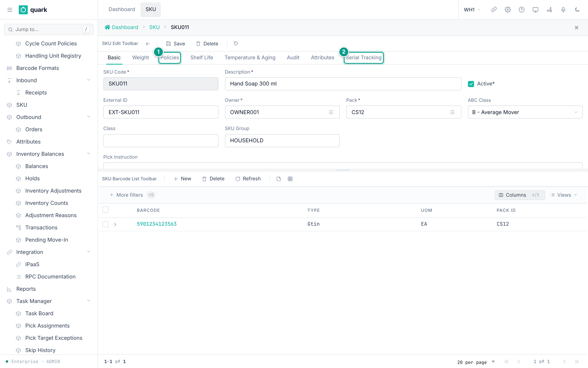
Task: Switch to the Serial Tracking tab
Action: coord(363,58)
